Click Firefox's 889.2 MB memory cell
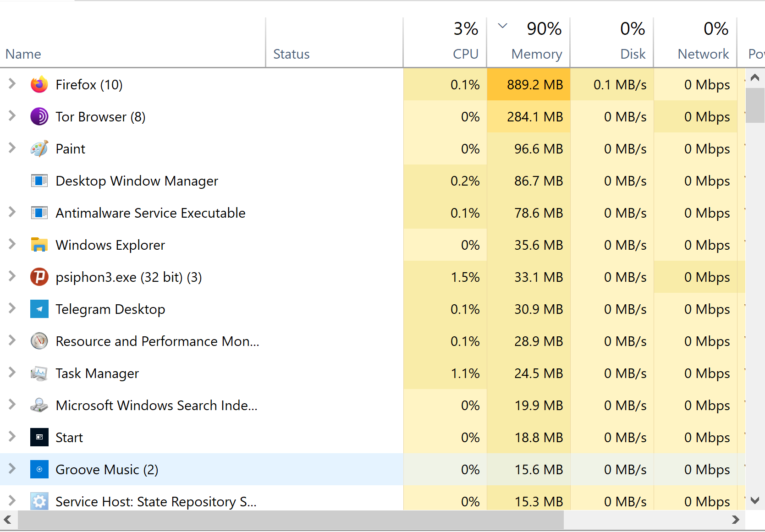Screen dimensions: 765x532 pyautogui.click(x=528, y=85)
